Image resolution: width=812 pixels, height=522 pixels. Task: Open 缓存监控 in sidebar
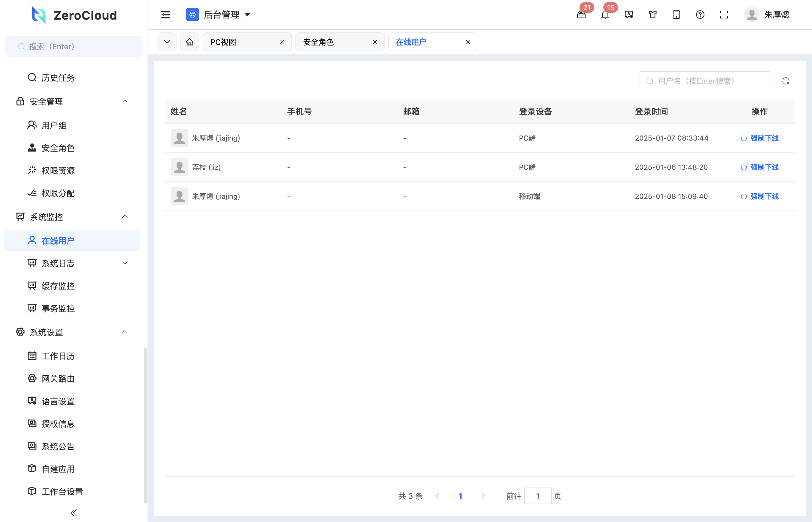72,286
